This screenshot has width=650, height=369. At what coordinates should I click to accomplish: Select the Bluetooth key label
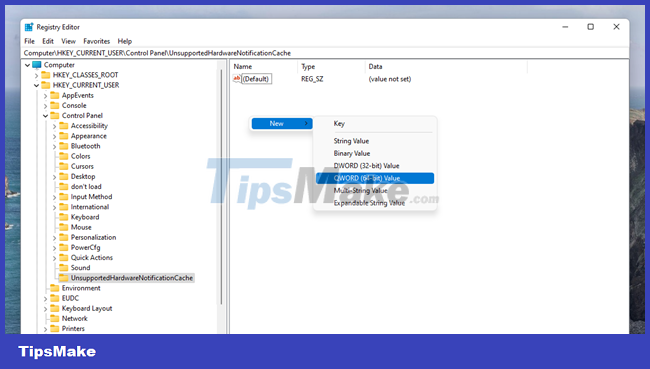pyautogui.click(x=85, y=146)
